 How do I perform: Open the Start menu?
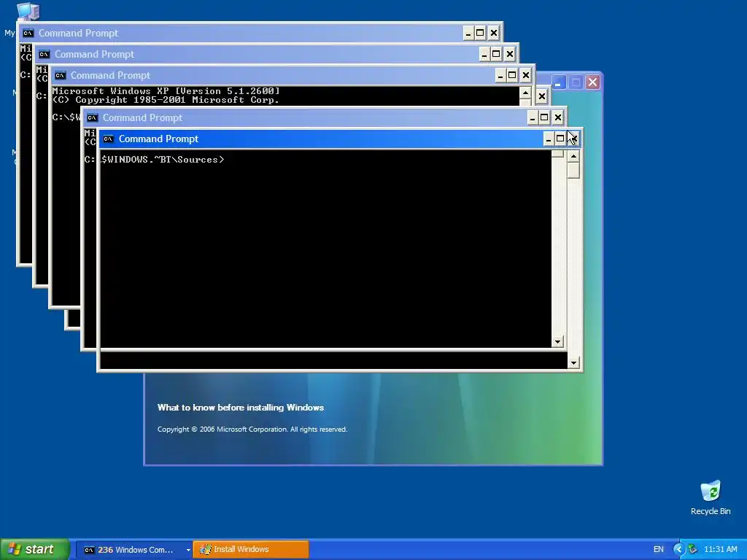coord(34,550)
